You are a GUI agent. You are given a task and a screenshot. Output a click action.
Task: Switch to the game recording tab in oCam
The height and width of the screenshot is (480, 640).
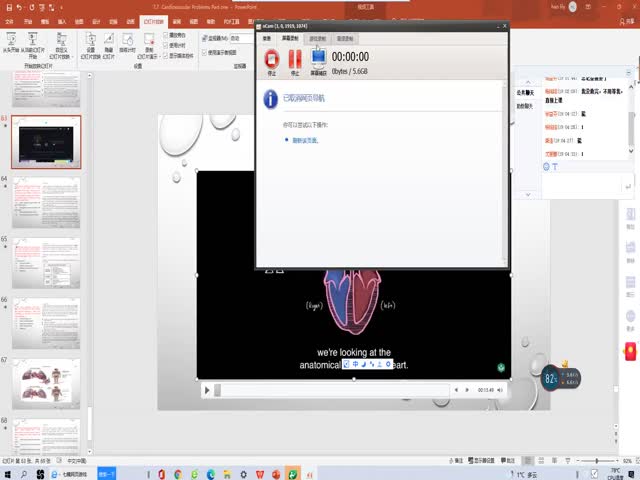coord(317,38)
